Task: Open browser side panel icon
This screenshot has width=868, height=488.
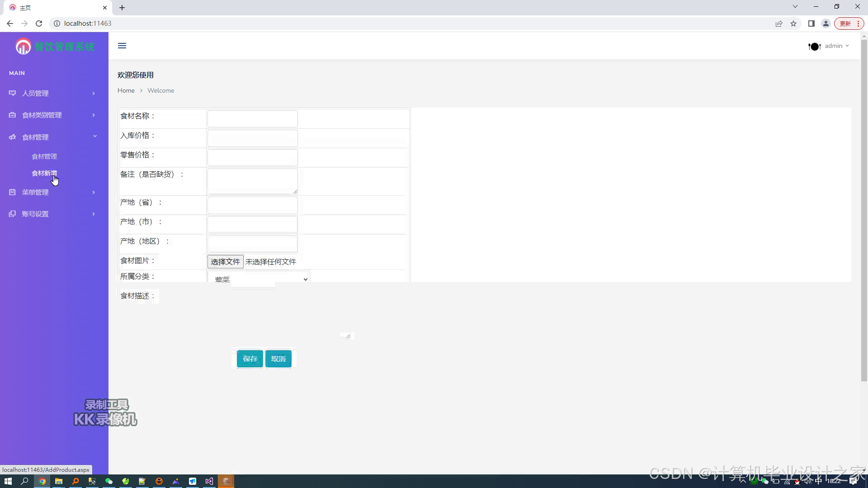Action: pos(811,23)
